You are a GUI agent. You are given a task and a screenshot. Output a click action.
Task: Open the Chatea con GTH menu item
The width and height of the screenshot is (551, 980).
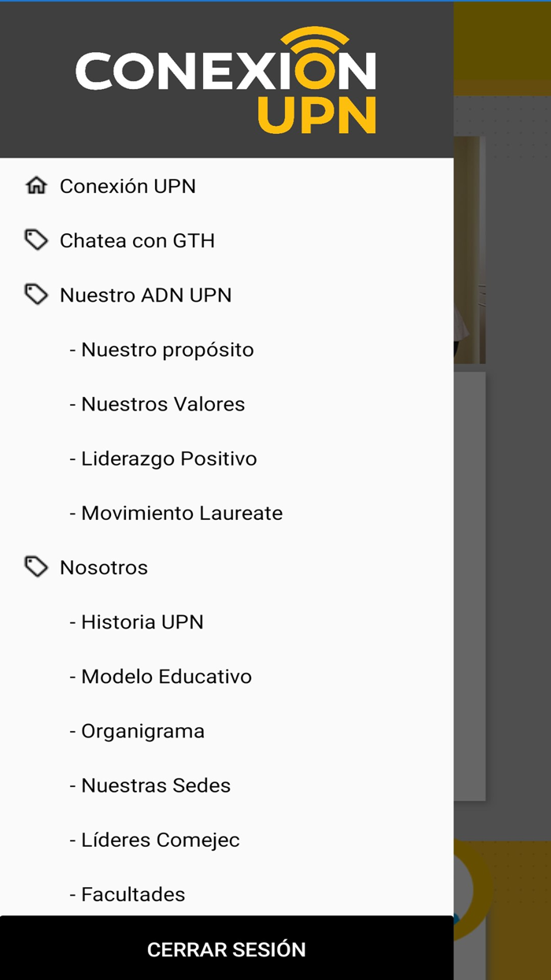point(138,240)
